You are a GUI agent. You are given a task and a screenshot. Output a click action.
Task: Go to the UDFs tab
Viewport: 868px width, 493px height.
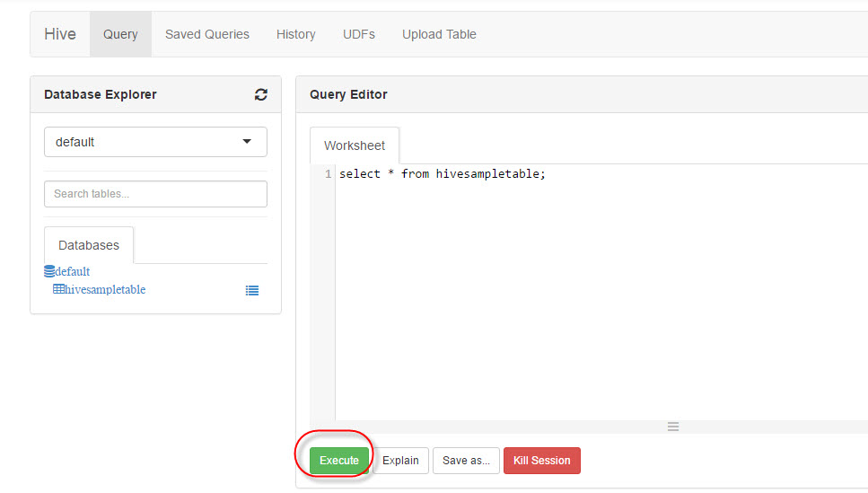(358, 34)
